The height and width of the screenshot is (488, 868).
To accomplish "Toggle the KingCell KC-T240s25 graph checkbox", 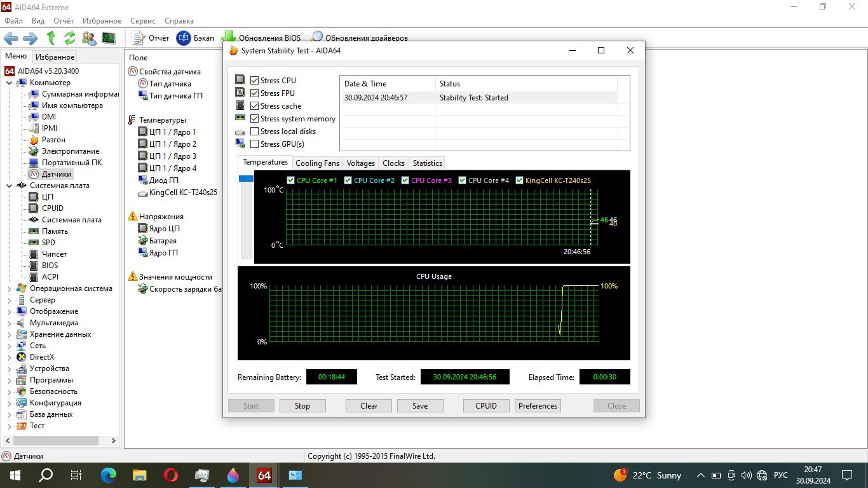I will (x=520, y=180).
